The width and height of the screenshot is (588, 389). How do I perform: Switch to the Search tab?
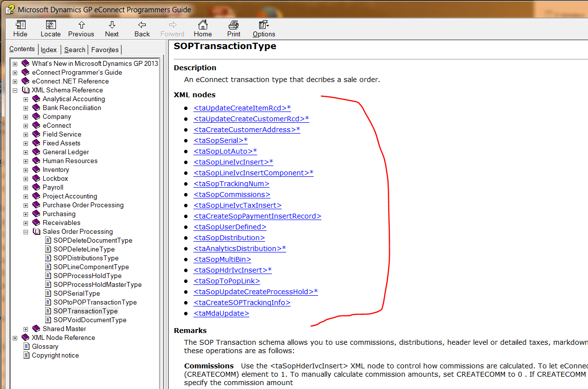click(75, 50)
